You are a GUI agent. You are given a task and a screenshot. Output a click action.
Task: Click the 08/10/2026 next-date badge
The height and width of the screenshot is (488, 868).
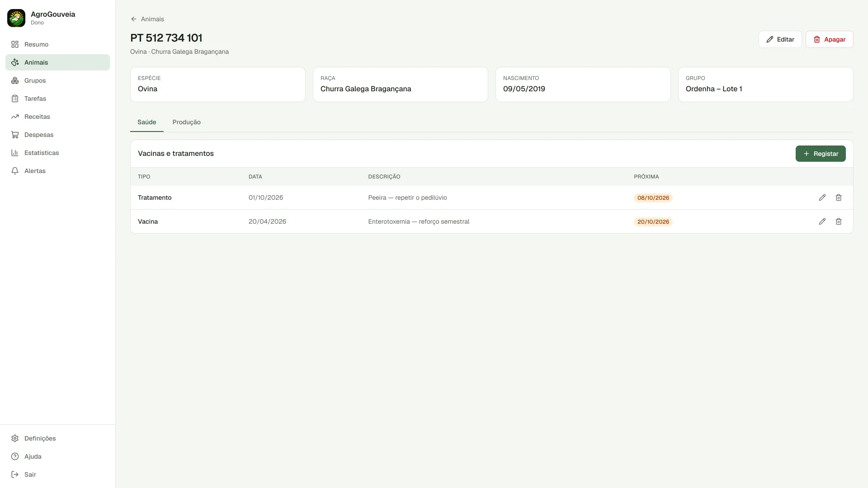coord(653,198)
